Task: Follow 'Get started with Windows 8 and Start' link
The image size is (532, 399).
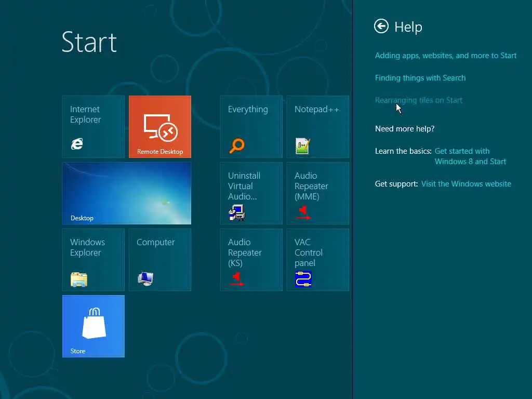Action: (470, 156)
